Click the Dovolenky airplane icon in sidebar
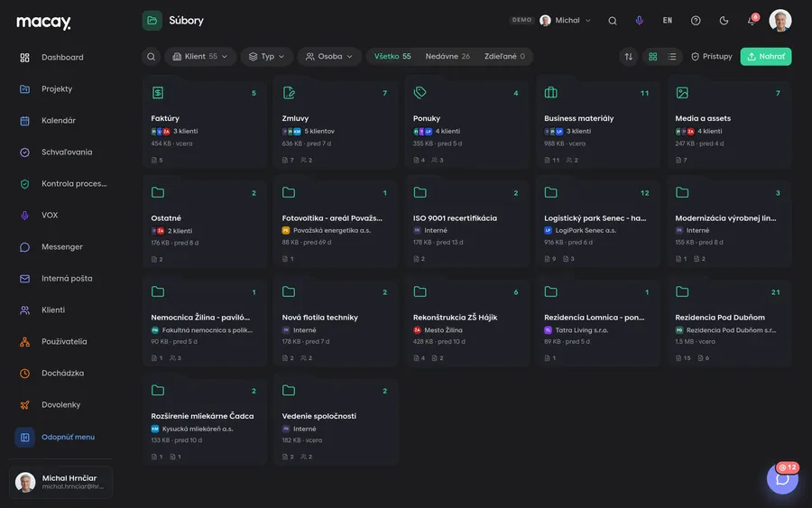 pos(24,405)
